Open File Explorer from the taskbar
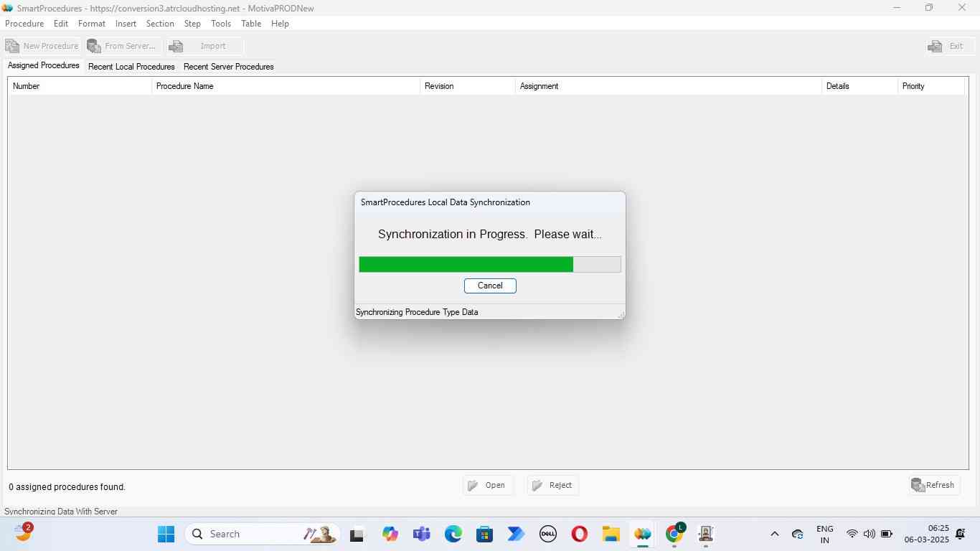 tap(611, 534)
